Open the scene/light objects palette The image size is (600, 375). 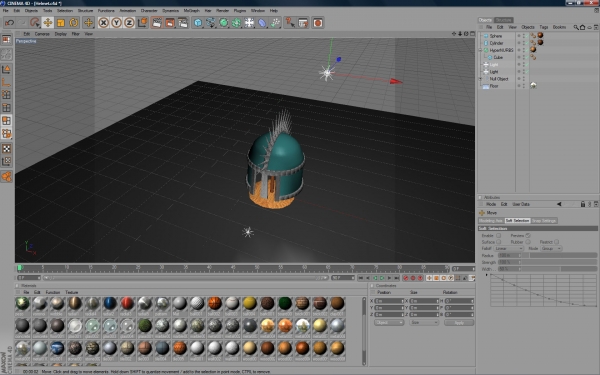pos(249,23)
